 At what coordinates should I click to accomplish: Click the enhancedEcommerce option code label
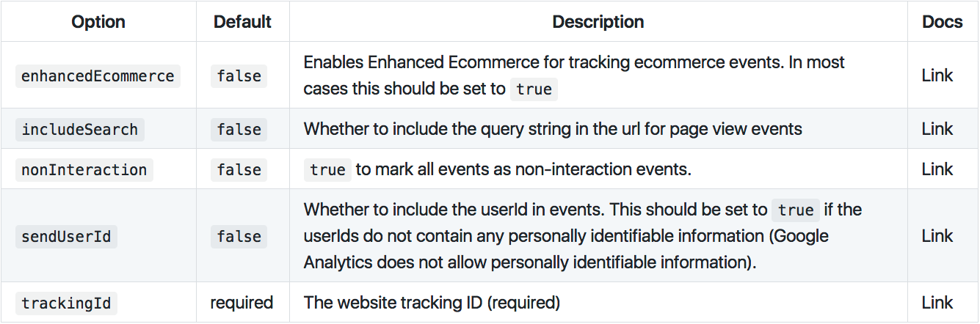98,76
